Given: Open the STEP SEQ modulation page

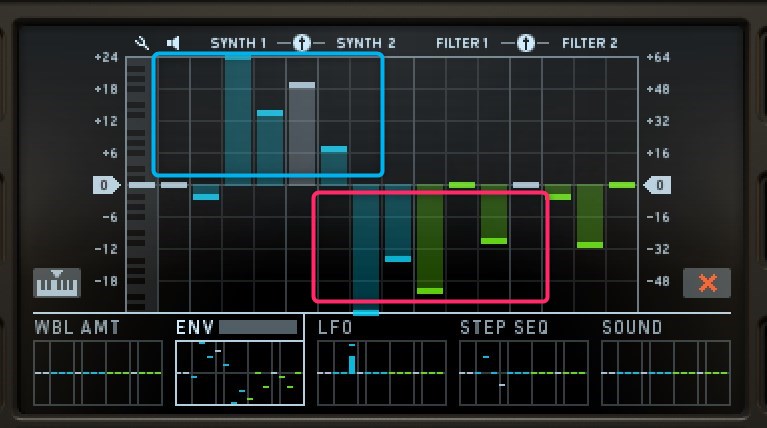Looking at the screenshot, I should [501, 327].
